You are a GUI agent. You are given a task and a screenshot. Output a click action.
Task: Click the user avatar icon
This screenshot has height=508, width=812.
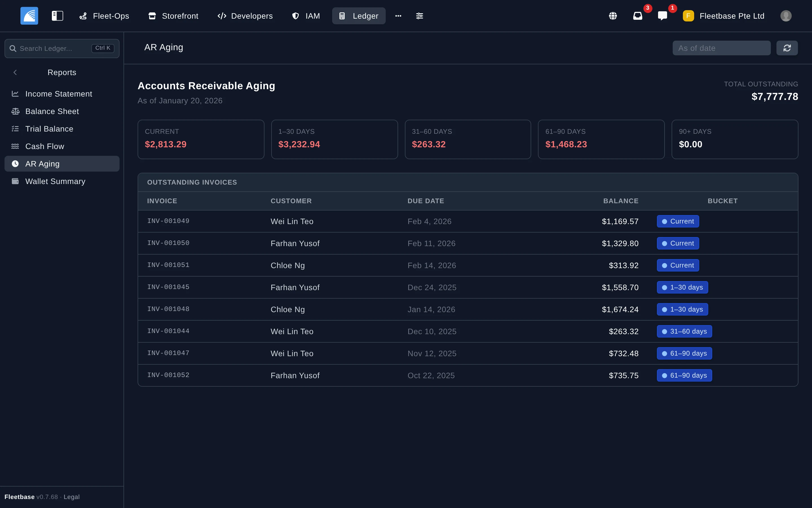point(786,16)
